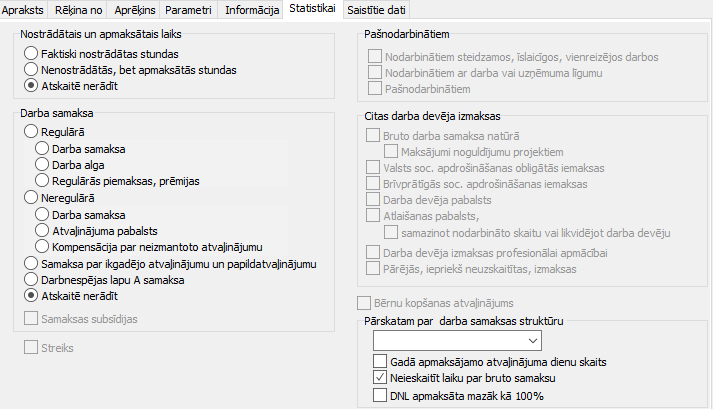Switch to the Apraksts tab

point(24,10)
